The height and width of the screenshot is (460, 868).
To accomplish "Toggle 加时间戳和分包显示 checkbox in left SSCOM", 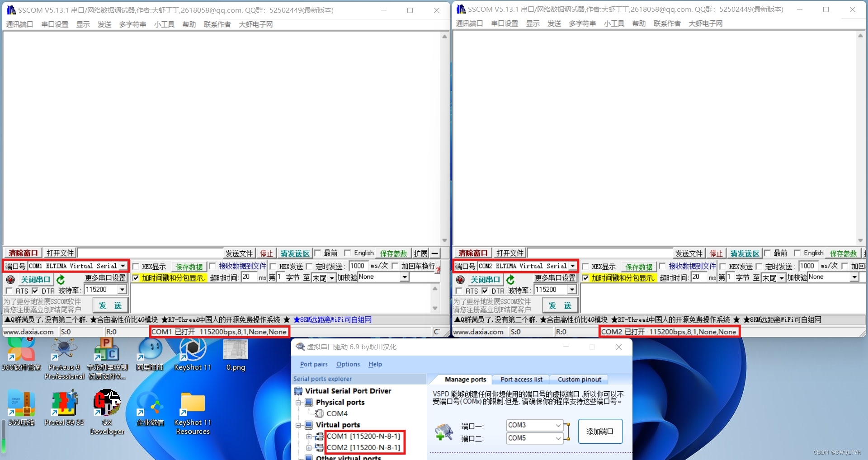I will (136, 278).
